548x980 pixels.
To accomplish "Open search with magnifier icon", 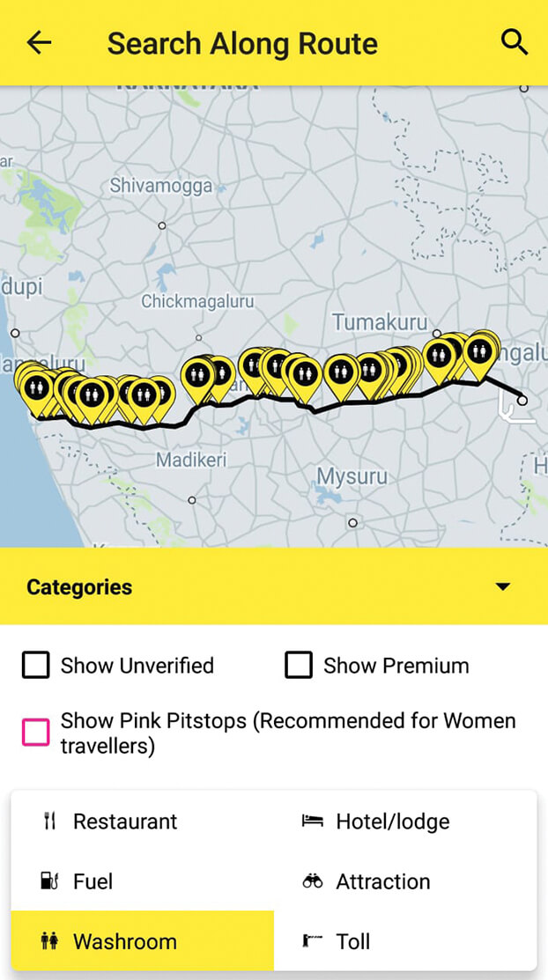I will (x=515, y=43).
